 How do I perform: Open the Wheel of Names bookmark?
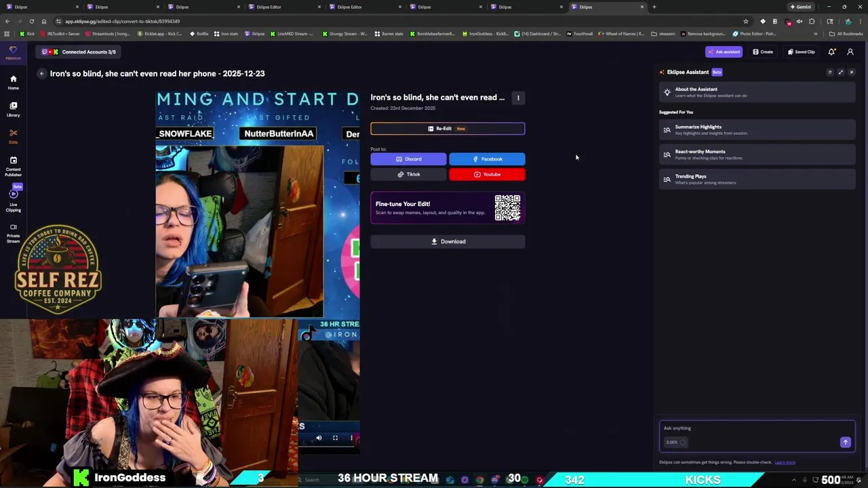click(621, 33)
